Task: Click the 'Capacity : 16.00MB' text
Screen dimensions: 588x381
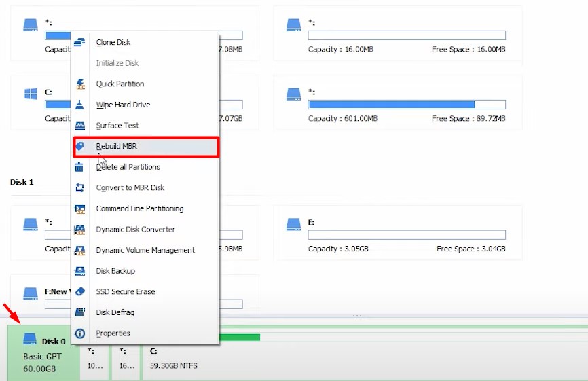Action: (340, 49)
